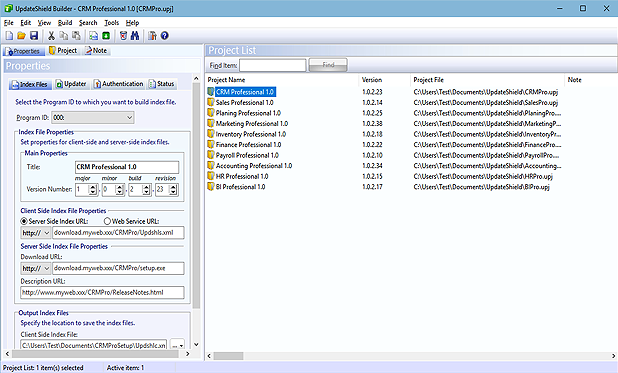Select the Payroll Professional 1.0 shield icon
This screenshot has width=618, height=373.
[x=211, y=155]
